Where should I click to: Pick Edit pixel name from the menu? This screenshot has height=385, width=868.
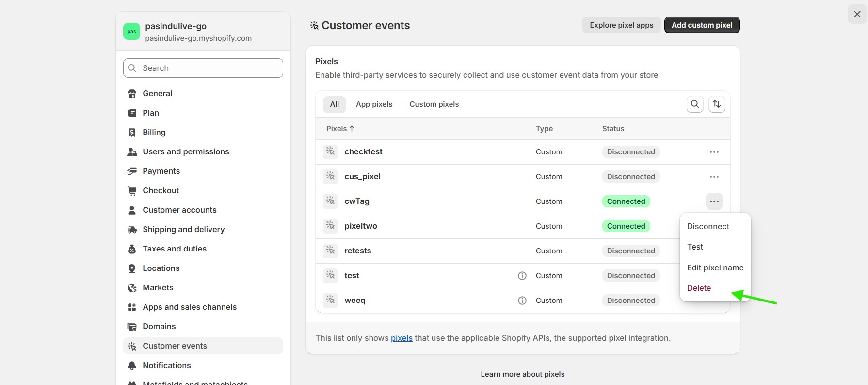715,268
